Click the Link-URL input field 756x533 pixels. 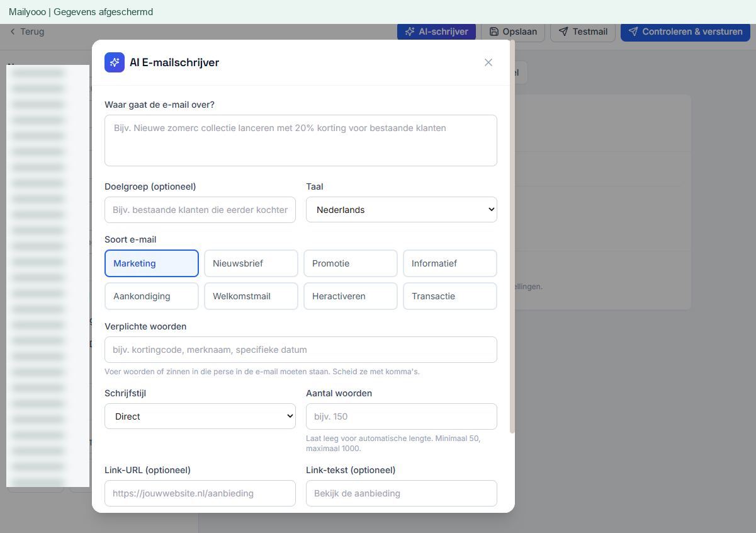[x=200, y=493]
